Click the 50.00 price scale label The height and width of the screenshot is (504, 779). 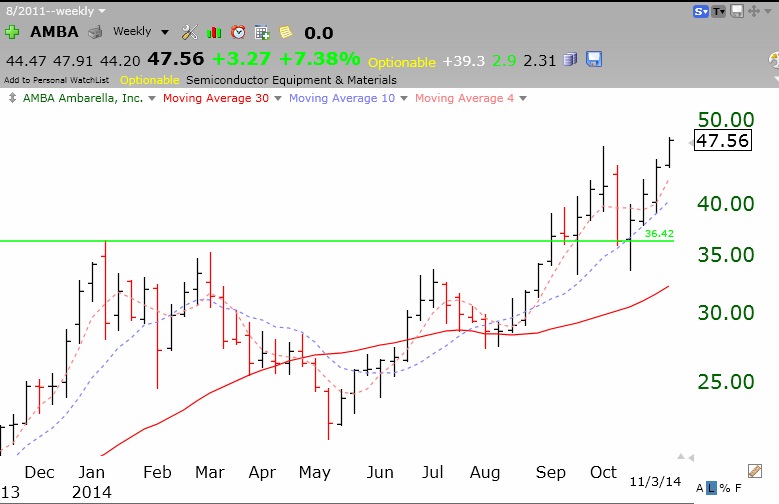click(x=726, y=120)
